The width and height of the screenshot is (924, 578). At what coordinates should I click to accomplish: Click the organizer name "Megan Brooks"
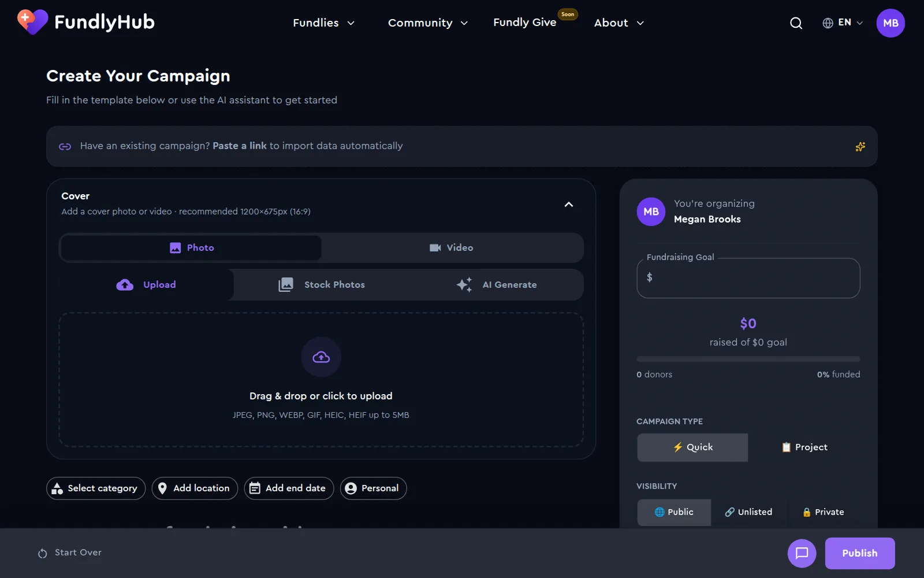pos(707,219)
